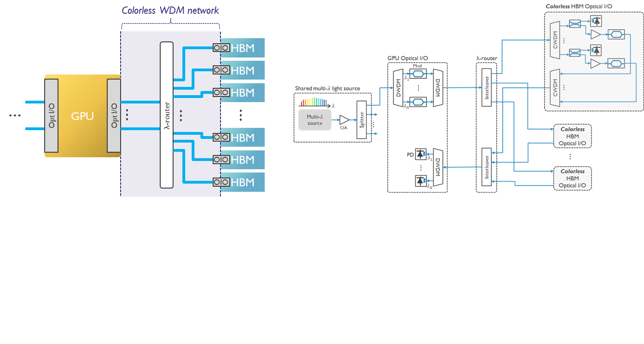Image resolution: width=644 pixels, height=344 pixels.
Task: Select the lower dashed Colorless HBM Optical I/O box
Action: pyautogui.click(x=573, y=178)
